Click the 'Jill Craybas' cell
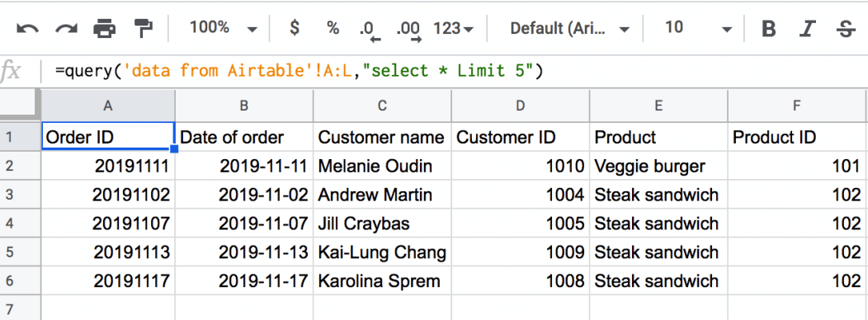868x320 pixels. pos(382,224)
